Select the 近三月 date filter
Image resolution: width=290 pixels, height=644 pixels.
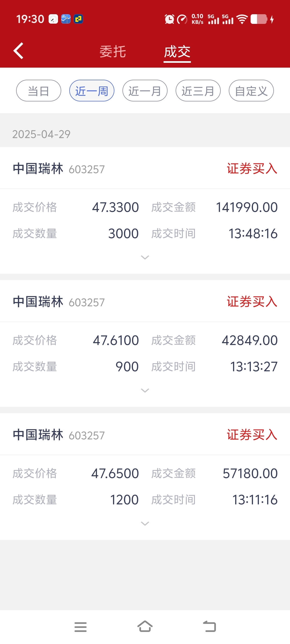point(198,91)
